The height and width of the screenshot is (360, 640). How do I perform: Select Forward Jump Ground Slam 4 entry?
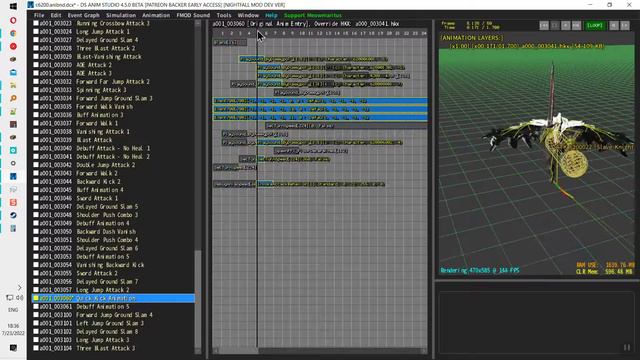click(113, 315)
